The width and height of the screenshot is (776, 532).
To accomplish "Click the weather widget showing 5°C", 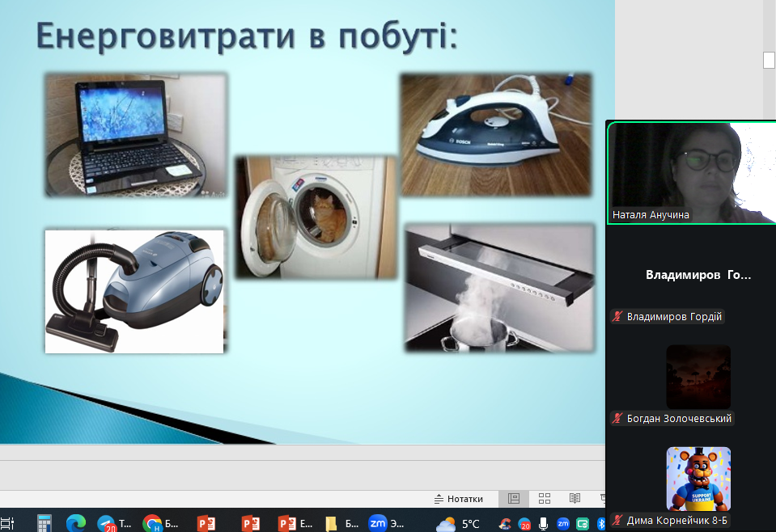I will [x=459, y=523].
